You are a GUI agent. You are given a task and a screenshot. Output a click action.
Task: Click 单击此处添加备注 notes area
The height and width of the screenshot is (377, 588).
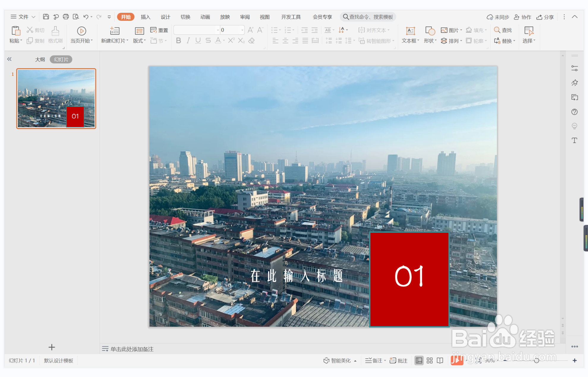[132, 349]
